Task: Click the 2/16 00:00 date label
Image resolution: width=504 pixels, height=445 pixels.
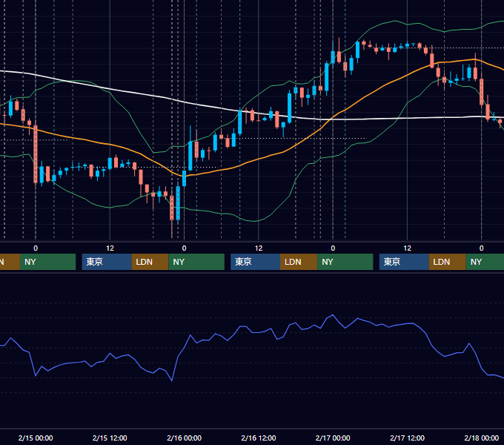Action: point(184,438)
